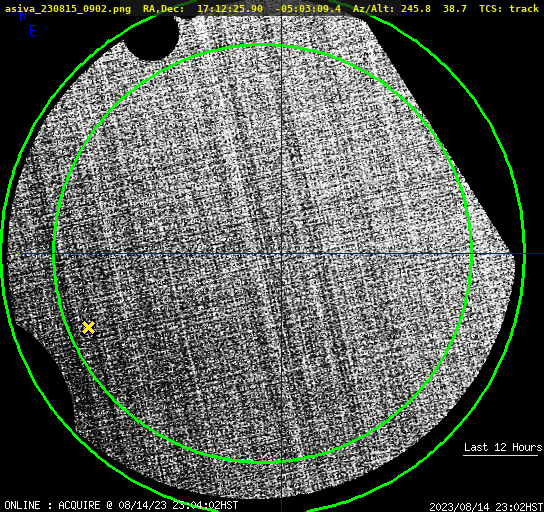Click the altitude value 38.7
The height and width of the screenshot is (512, 544).
[455, 8]
